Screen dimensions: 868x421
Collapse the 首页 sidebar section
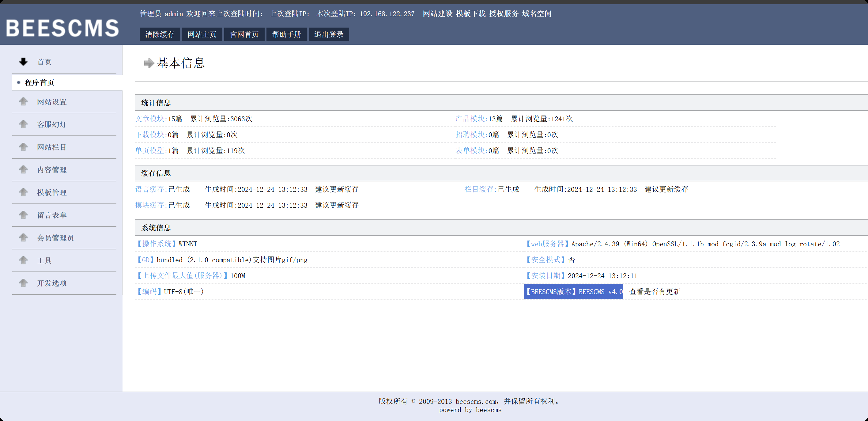pyautogui.click(x=44, y=62)
